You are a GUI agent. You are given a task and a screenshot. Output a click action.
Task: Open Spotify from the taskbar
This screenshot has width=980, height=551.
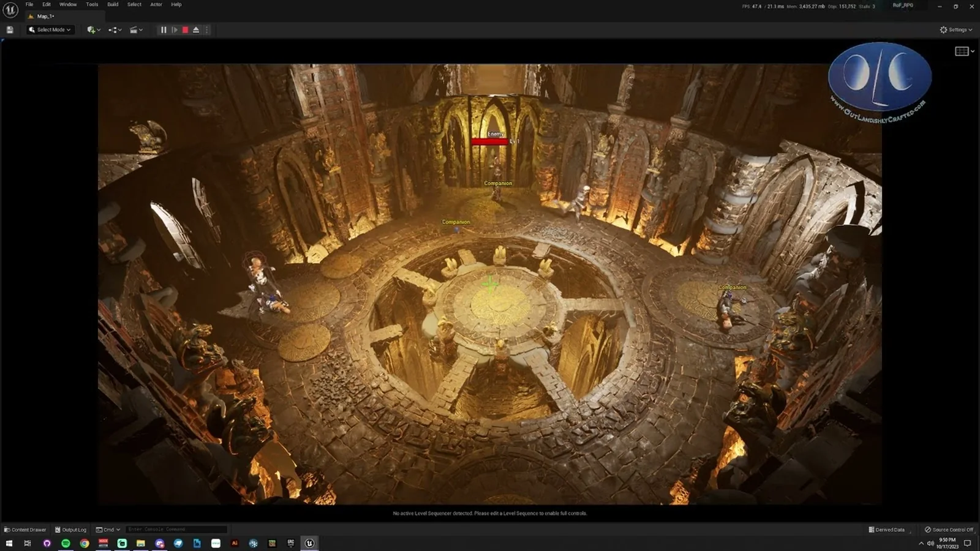[x=66, y=543]
